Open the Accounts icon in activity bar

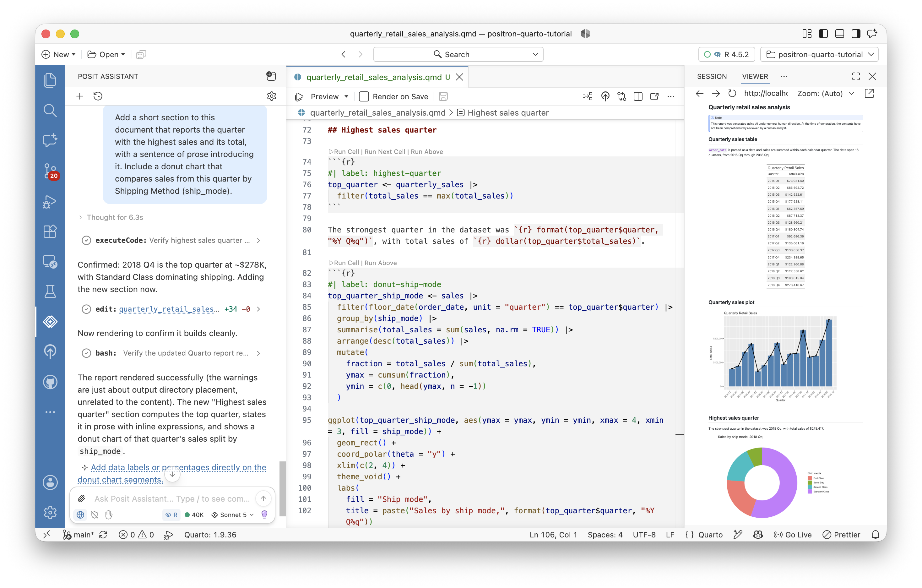50,483
